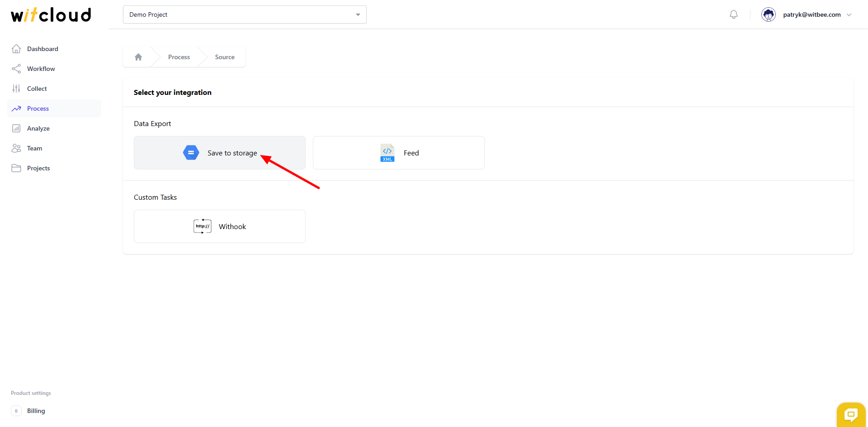Click the home icon in the breadcrumb
Screen dimensions: 868x427
point(138,56)
